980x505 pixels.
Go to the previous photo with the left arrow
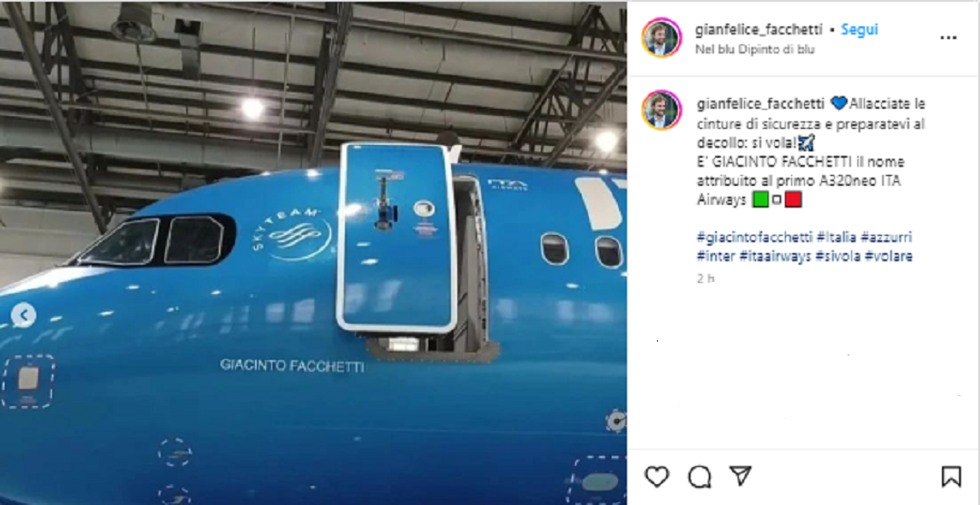tap(23, 316)
